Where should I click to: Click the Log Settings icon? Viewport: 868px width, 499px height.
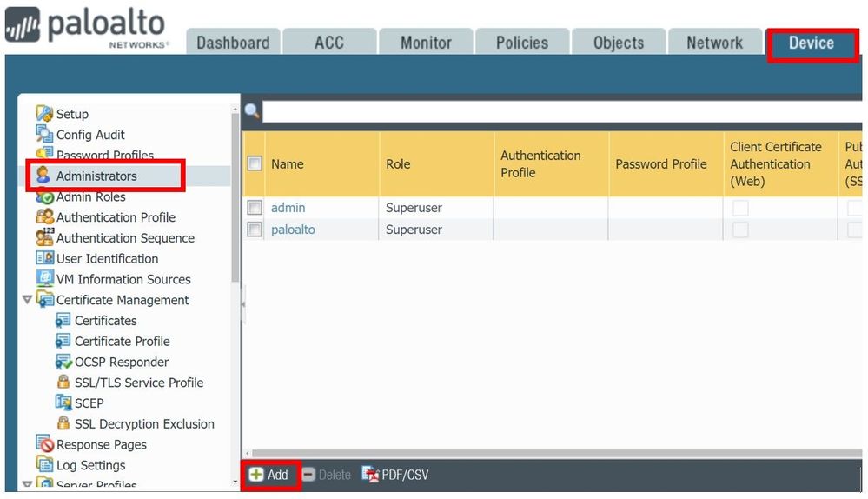point(44,464)
